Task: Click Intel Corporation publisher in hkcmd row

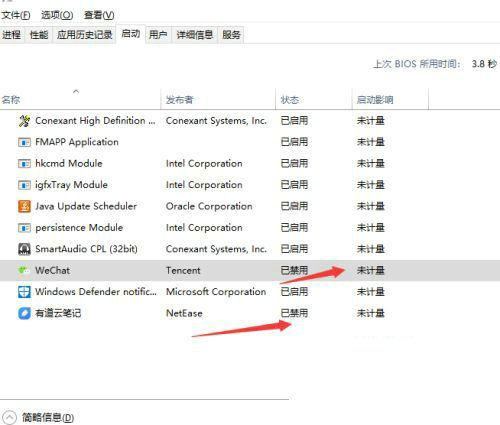Action: (x=204, y=164)
